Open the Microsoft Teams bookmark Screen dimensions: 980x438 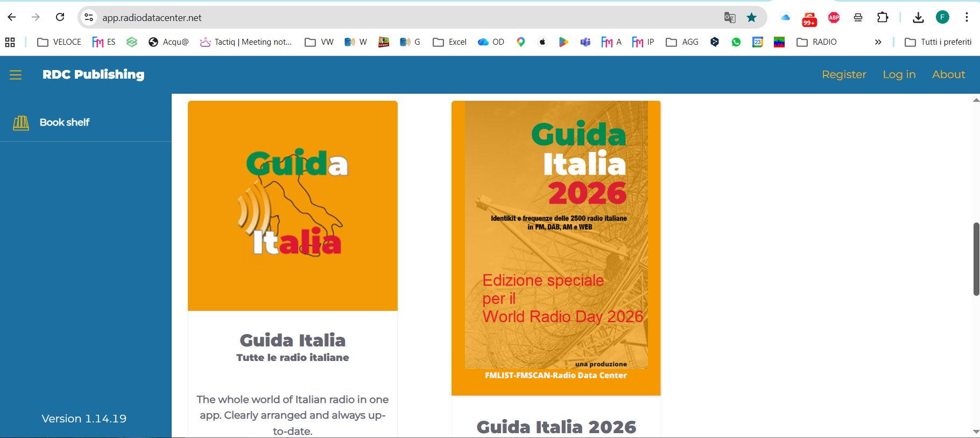click(585, 42)
